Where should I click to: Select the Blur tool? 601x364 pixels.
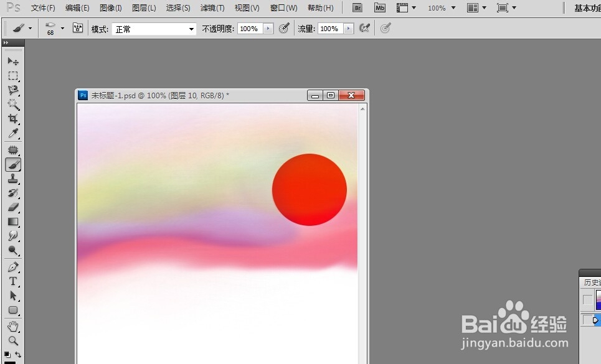(x=13, y=236)
